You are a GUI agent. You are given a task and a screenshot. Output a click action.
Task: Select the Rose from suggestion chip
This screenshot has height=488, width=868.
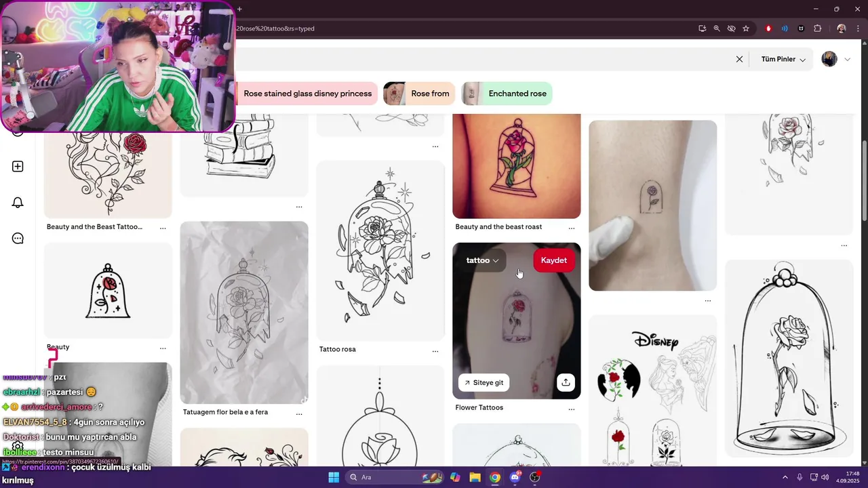(x=420, y=94)
